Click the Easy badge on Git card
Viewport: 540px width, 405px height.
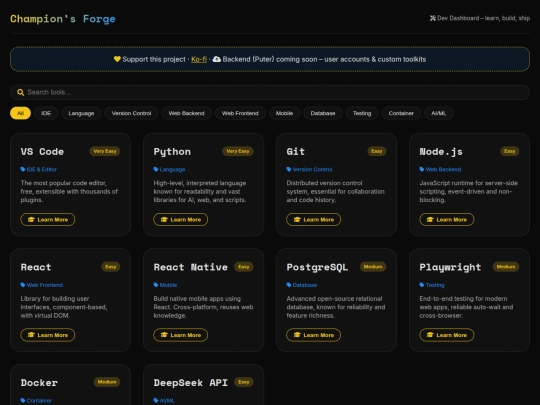coord(377,151)
